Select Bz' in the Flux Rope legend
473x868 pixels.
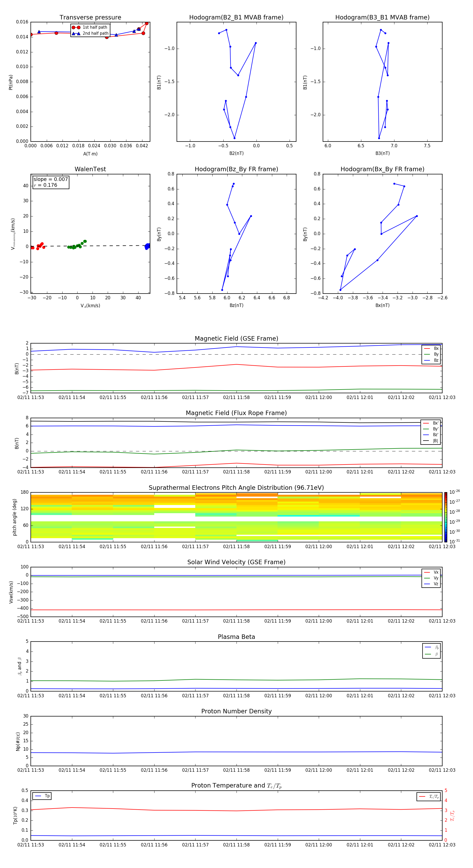(431, 435)
